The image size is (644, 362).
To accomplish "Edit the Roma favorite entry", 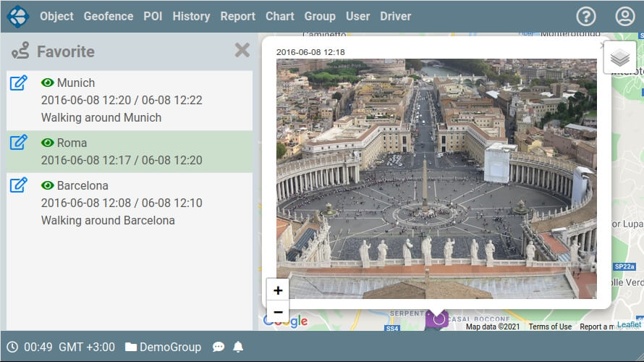I will 19,143.
